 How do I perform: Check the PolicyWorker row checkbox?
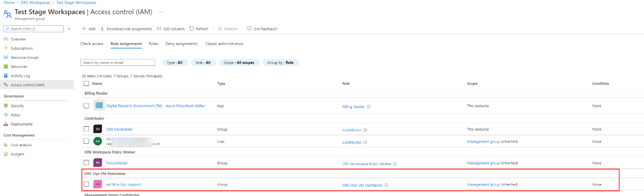(x=86, y=162)
